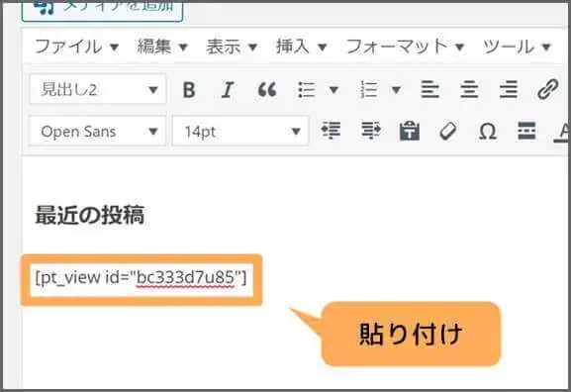The image size is (571, 392).
Task: Open the Open Sans font family dropdown
Action: click(x=98, y=131)
